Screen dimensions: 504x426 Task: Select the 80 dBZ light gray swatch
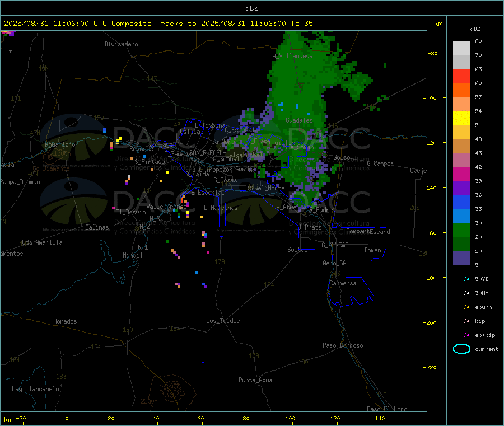[x=461, y=48]
